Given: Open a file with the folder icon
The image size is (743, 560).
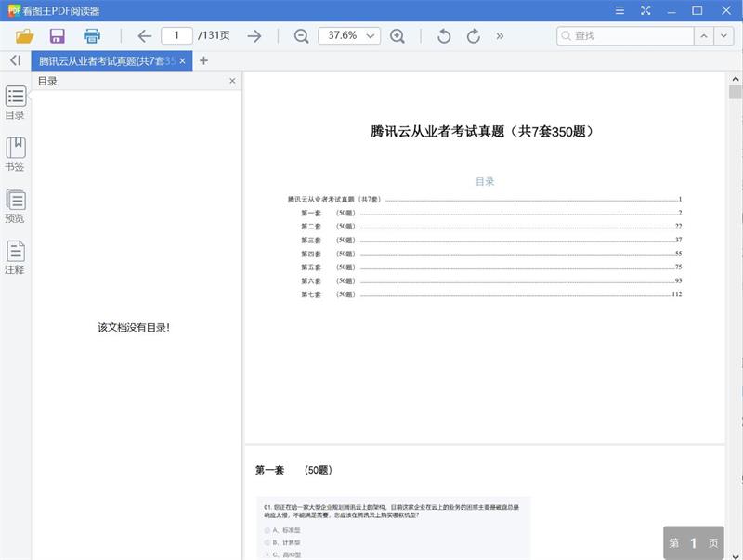Looking at the screenshot, I should (x=24, y=36).
